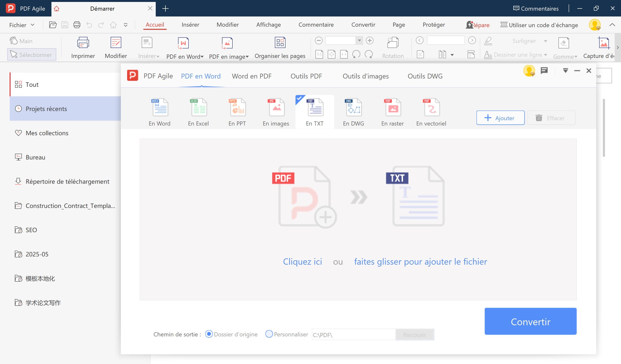Close the Démarrer tab
Screen dimensions: 621x364
pyautogui.click(x=150, y=8)
